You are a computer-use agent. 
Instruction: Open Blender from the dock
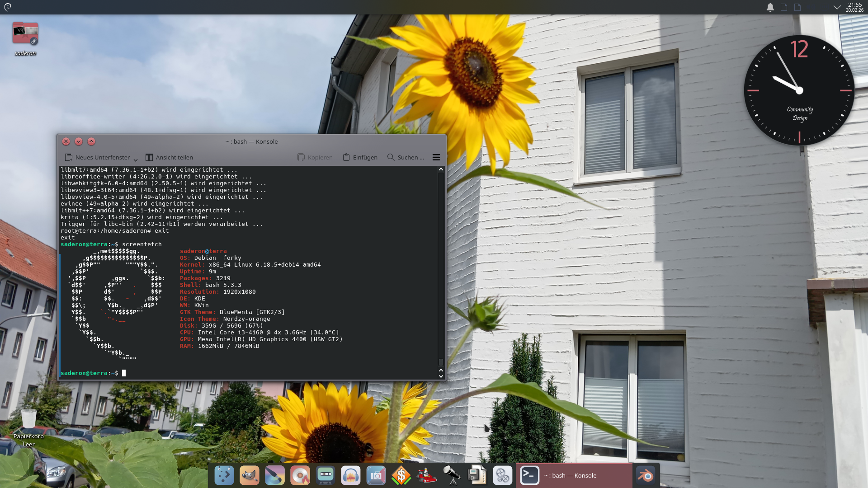[x=645, y=475]
